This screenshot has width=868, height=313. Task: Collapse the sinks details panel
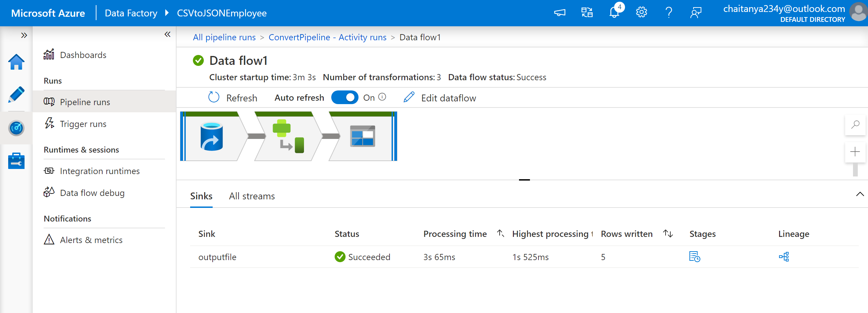point(860,194)
